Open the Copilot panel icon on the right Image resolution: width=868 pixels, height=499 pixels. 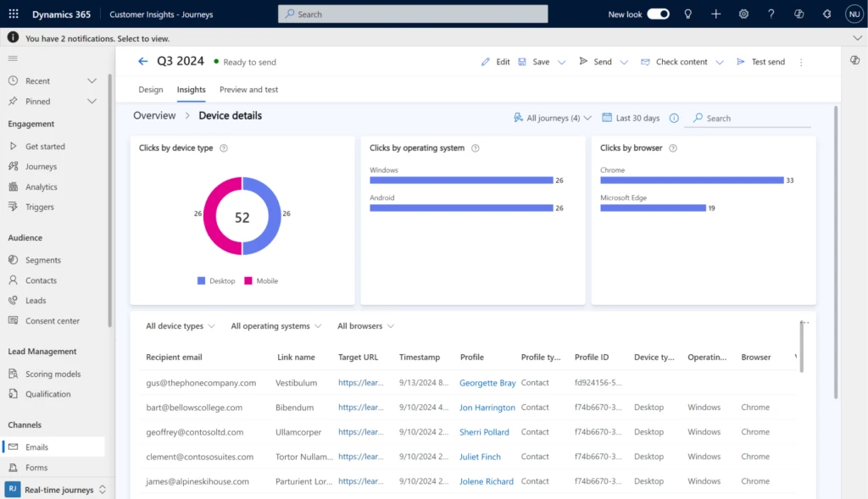pos(855,61)
